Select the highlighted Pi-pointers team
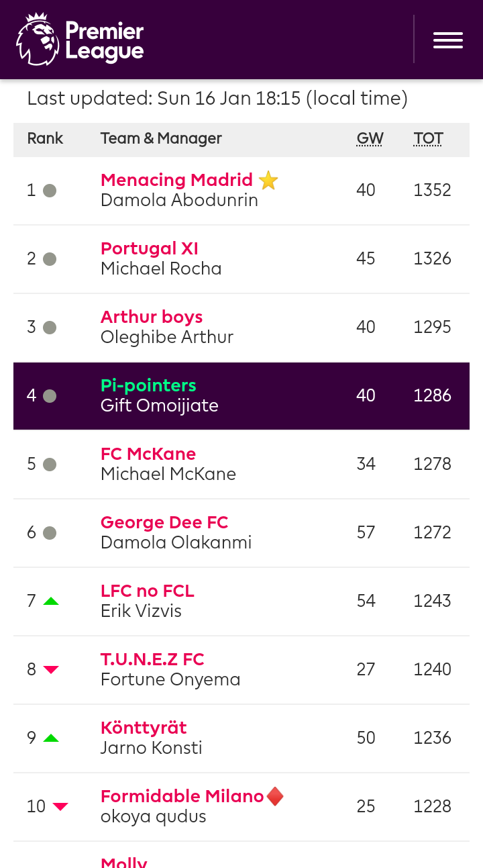 [x=148, y=385]
